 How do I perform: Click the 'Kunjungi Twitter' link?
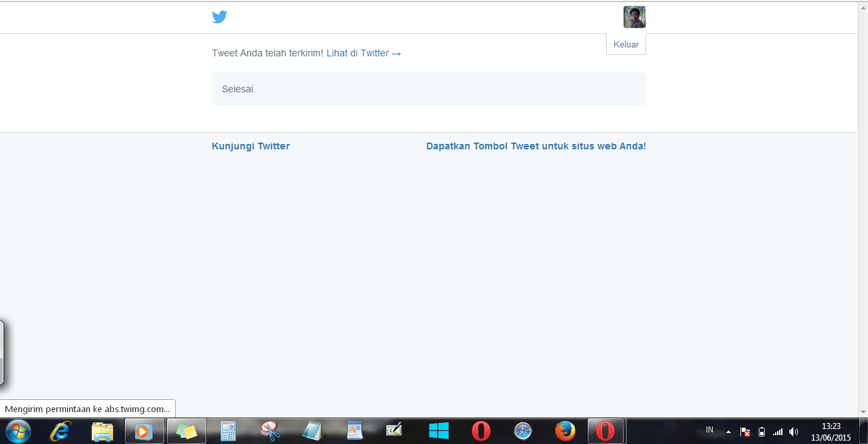tap(250, 146)
